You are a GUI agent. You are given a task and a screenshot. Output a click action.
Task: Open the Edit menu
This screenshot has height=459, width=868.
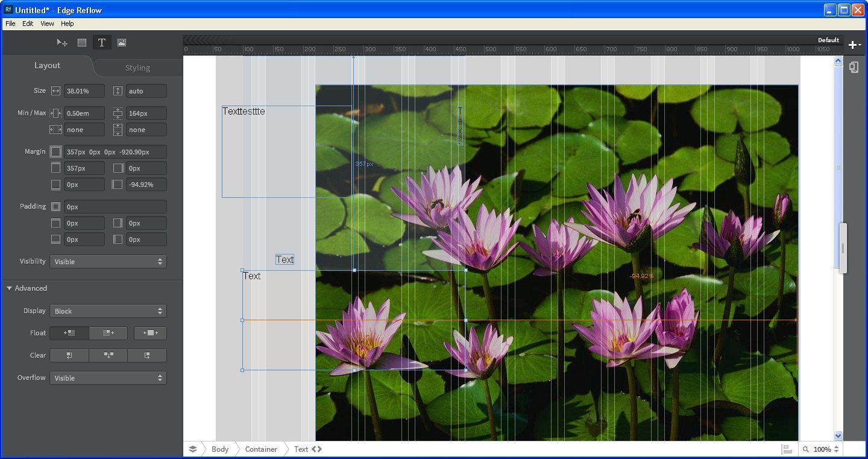coord(28,24)
